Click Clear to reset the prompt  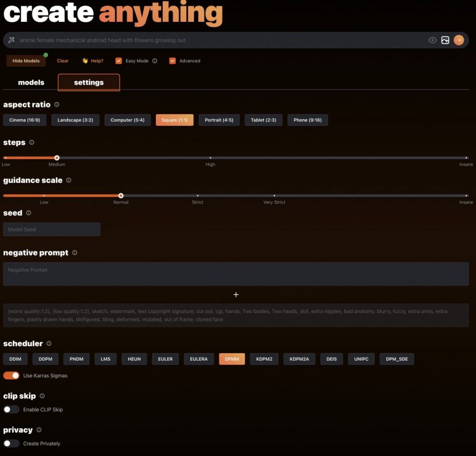[62, 60]
